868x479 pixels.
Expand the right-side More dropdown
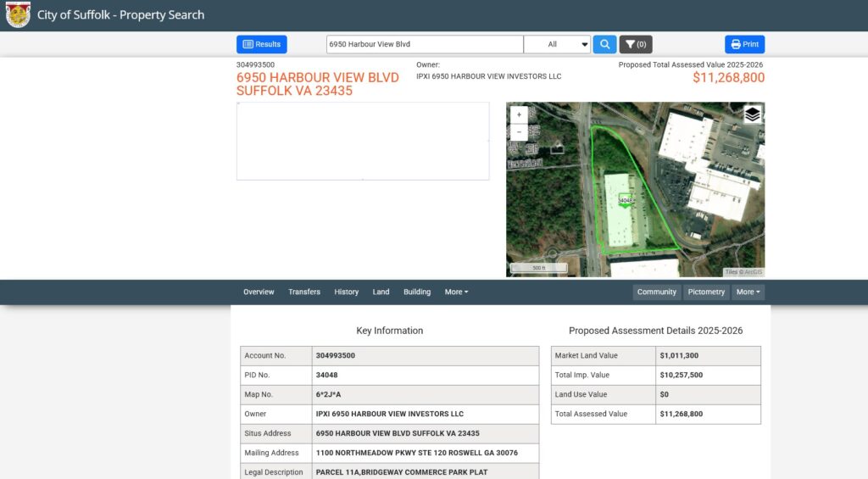tap(748, 292)
